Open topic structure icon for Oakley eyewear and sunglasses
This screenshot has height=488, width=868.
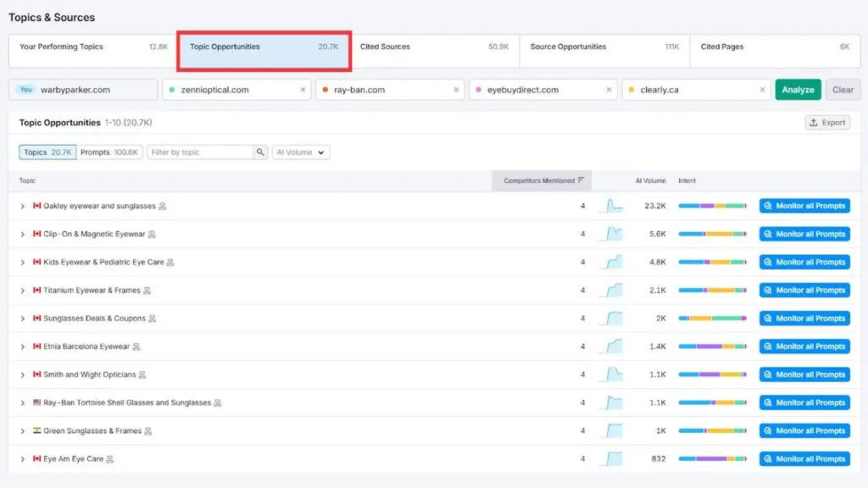tap(162, 207)
